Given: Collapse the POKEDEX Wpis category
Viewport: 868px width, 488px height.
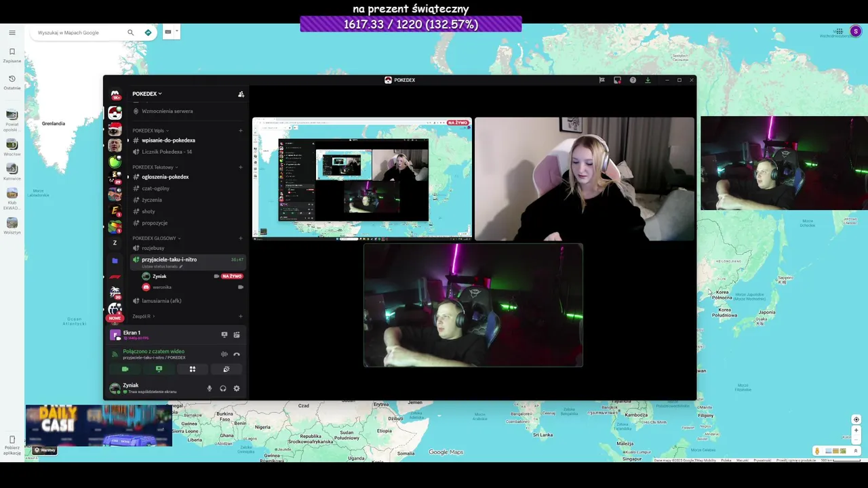Looking at the screenshot, I should 151,131.
